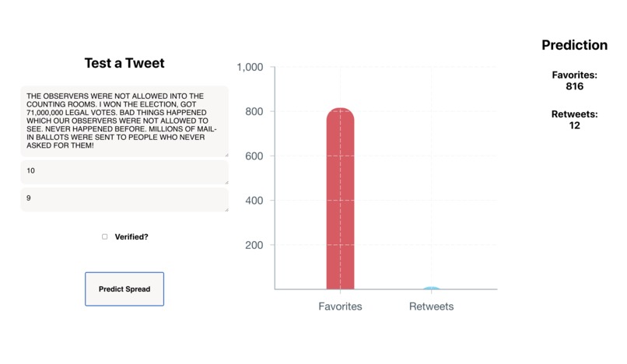Grab the tweet text area resize handle
This screenshot has height=364, width=627.
pos(226,155)
